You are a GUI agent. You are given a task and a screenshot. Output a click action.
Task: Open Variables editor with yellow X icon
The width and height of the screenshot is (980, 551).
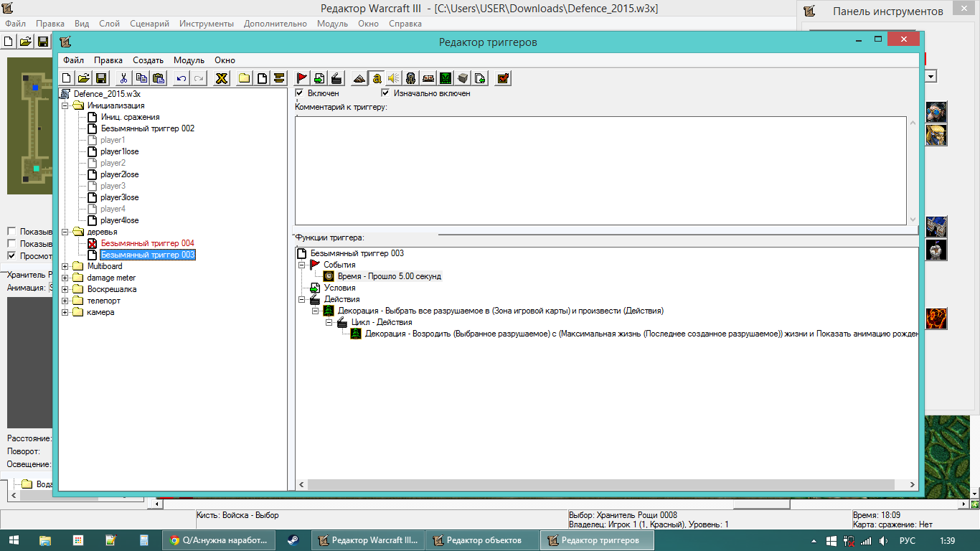pos(222,78)
